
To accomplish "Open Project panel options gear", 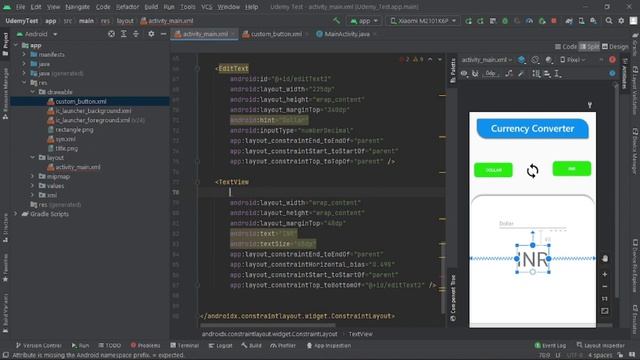I will (151, 34).
